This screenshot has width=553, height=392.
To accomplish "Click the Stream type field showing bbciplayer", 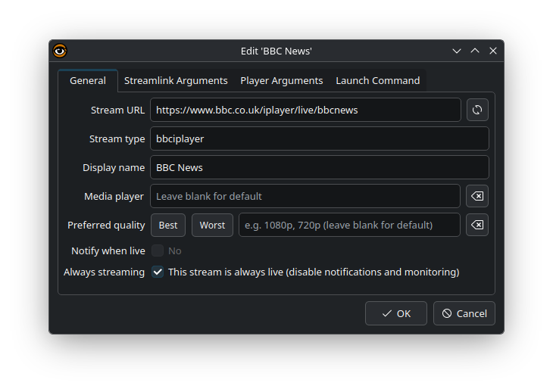I will (320, 138).
